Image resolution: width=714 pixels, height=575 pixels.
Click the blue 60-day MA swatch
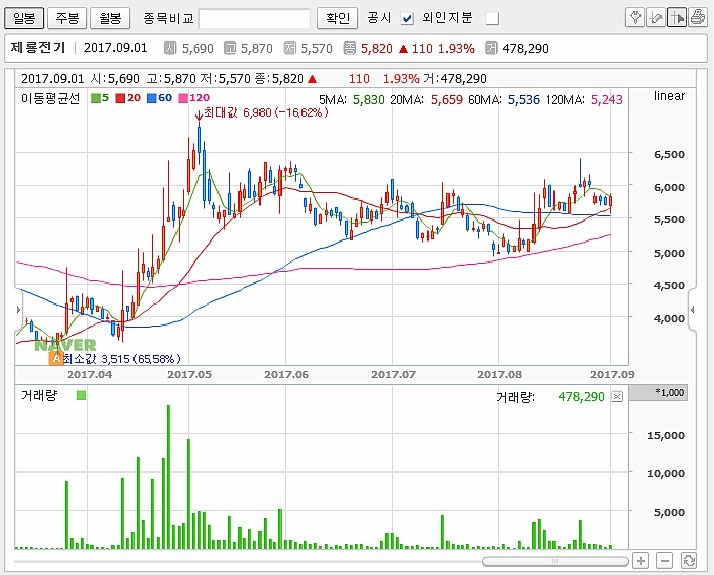[x=152, y=98]
